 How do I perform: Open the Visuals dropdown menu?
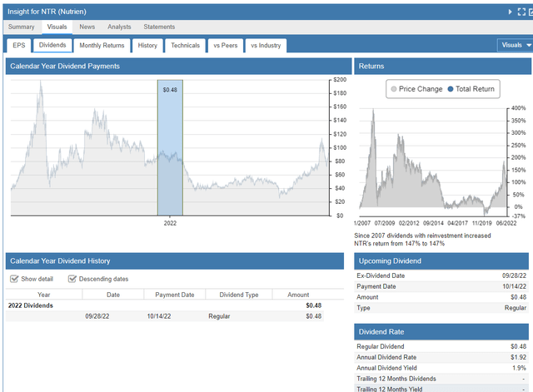click(515, 45)
